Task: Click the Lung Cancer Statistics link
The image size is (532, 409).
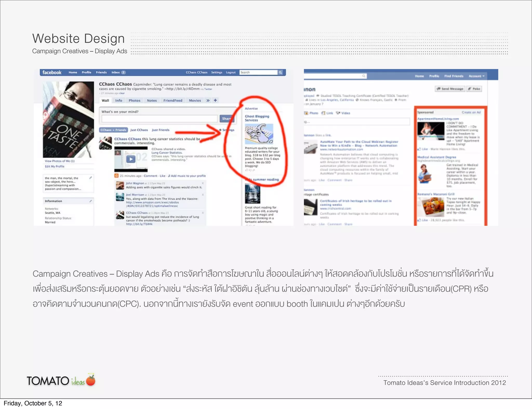Action: click(x=167, y=153)
